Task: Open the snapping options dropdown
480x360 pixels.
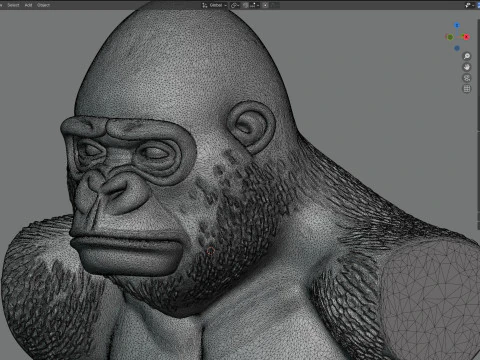Action: [254, 5]
